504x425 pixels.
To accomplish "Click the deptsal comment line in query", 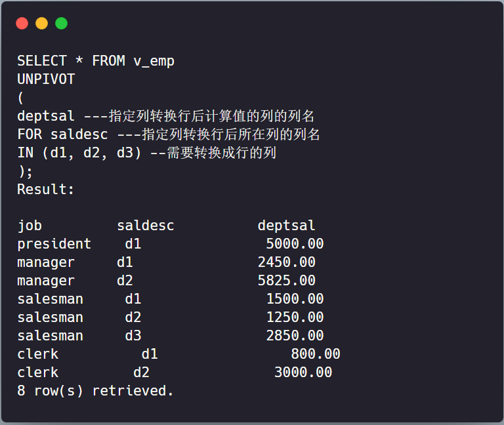I will tap(165, 116).
